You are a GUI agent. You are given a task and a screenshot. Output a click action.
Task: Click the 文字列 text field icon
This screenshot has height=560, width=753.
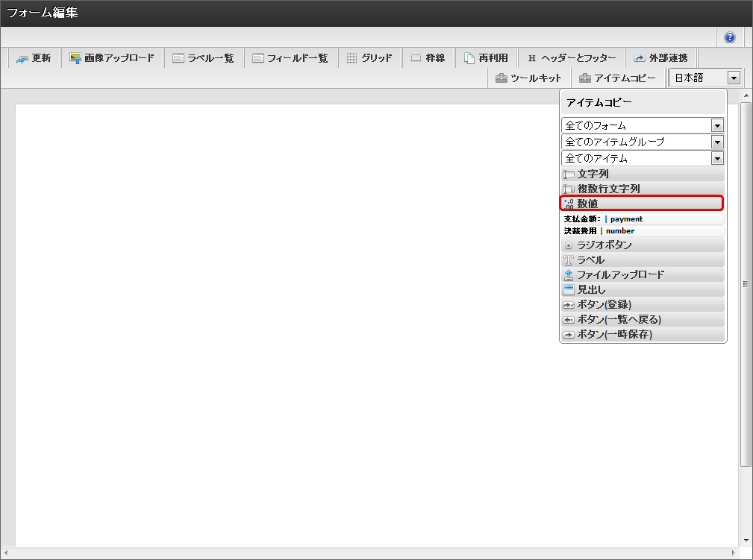[x=569, y=174]
